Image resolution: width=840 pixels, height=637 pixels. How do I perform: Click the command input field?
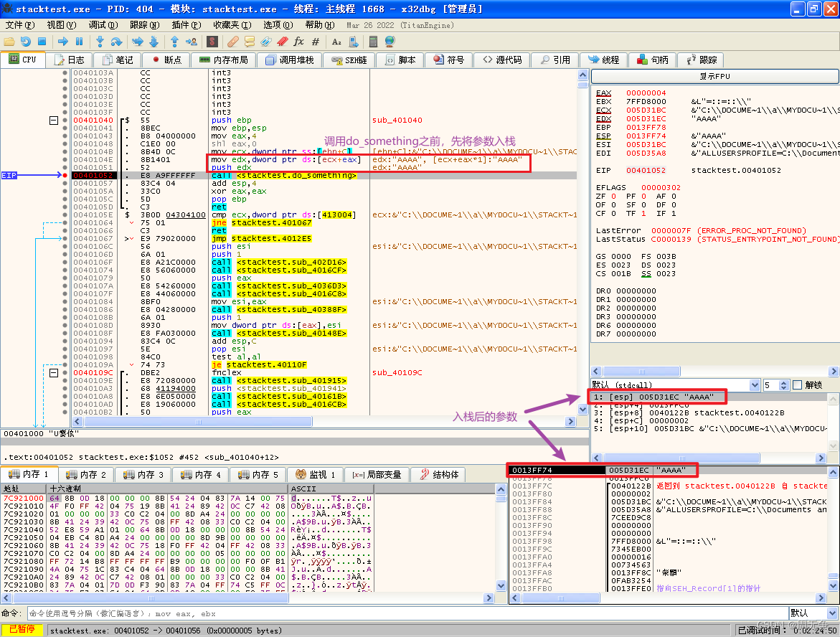(407, 613)
